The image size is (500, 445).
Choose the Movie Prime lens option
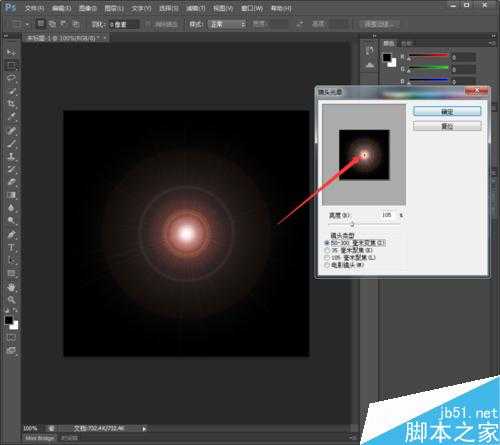tap(344, 265)
